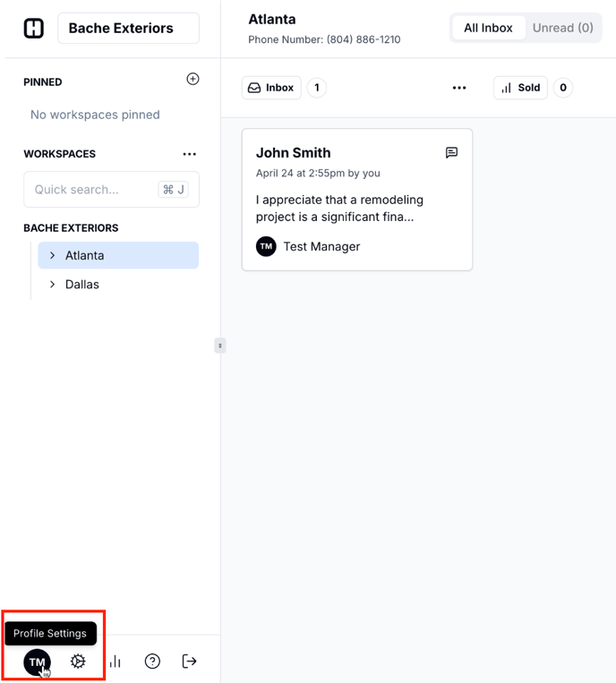Click the Sold column button
This screenshot has height=683, width=616.
click(x=520, y=88)
